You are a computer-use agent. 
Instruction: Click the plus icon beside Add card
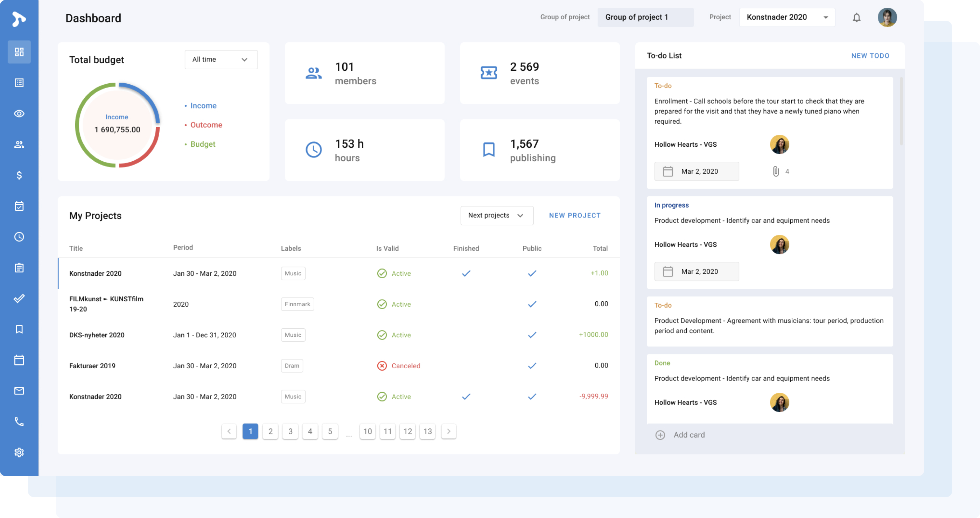pyautogui.click(x=660, y=435)
